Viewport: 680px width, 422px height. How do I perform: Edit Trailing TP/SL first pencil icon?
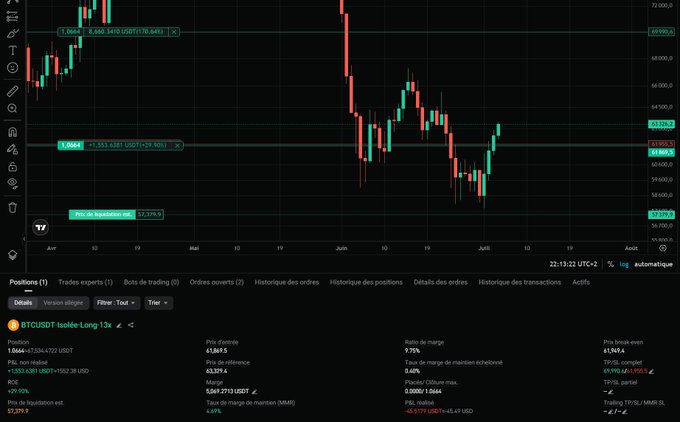[611, 412]
